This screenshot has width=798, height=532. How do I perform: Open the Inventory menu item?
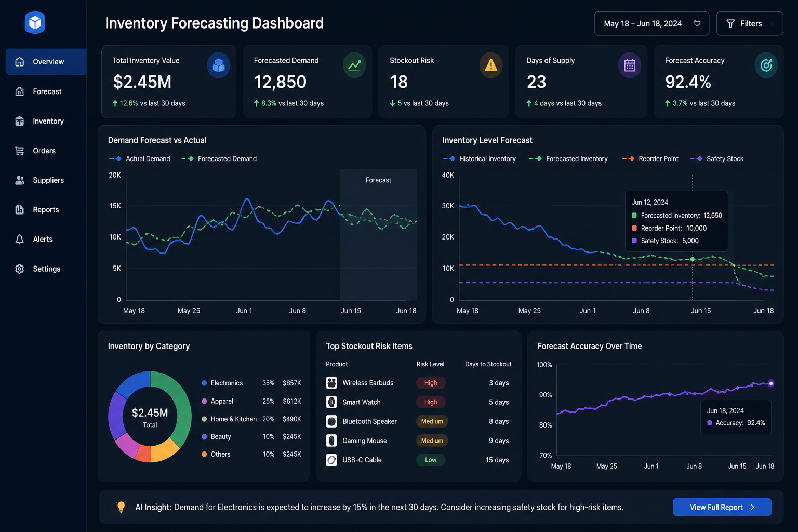(46, 121)
